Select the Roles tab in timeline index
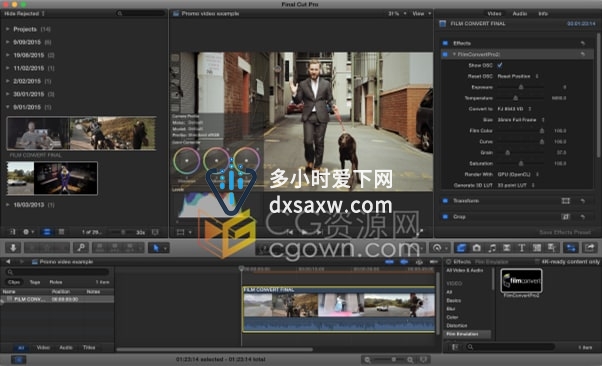This screenshot has height=366, width=602. point(56,282)
